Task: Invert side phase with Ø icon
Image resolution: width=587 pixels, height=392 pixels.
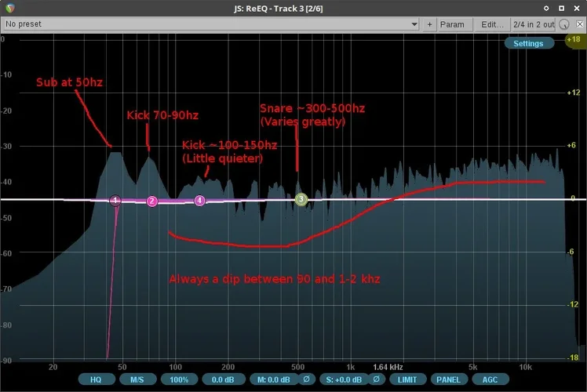Action: pyautogui.click(x=377, y=379)
